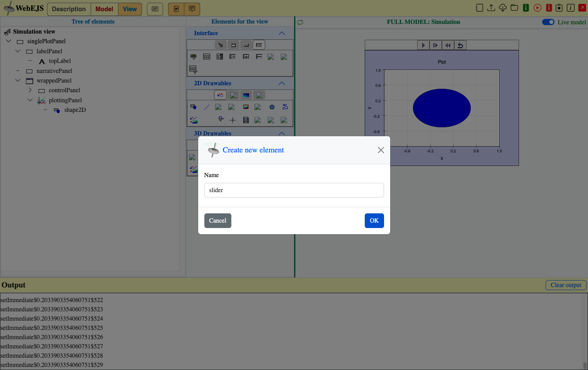Image resolution: width=588 pixels, height=370 pixels.
Task: Select the plus cross 2D drawable icon
Action: (x=233, y=120)
